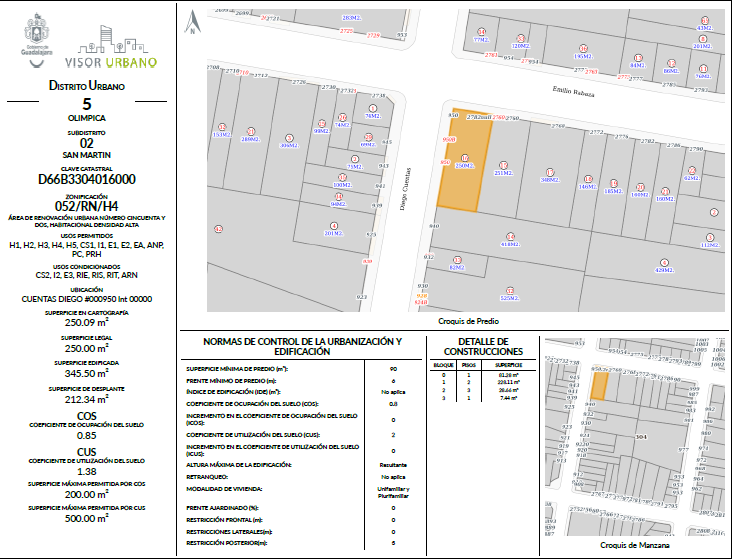Click the Detalle de Construcciones heading
736x560 pixels.
[483, 346]
